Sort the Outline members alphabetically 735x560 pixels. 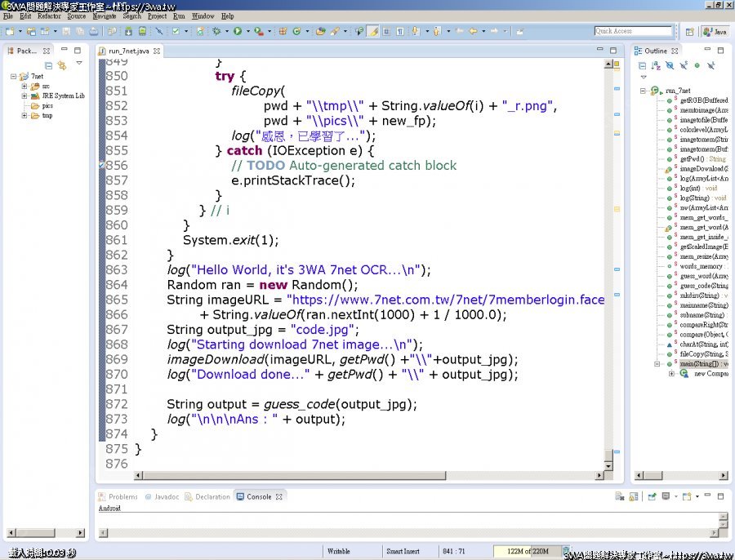[656, 65]
